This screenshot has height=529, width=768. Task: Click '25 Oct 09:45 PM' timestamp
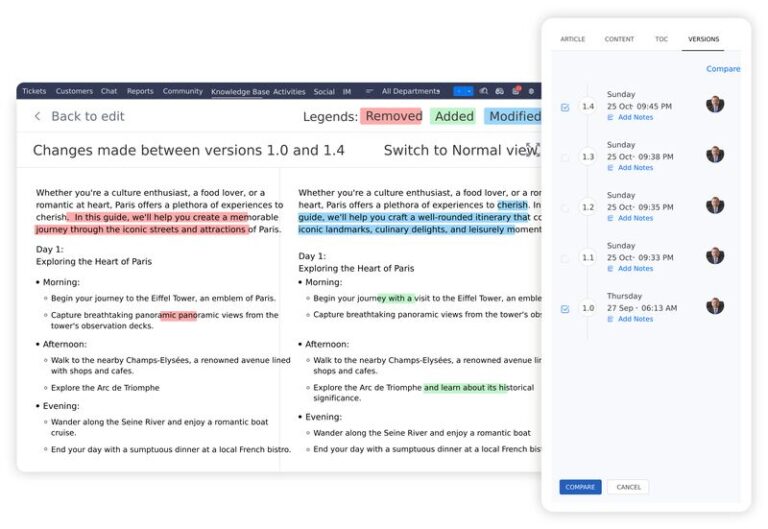[639, 106]
